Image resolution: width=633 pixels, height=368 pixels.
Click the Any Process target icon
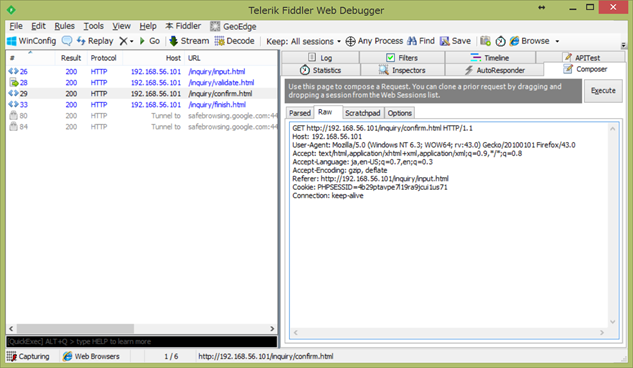(350, 41)
